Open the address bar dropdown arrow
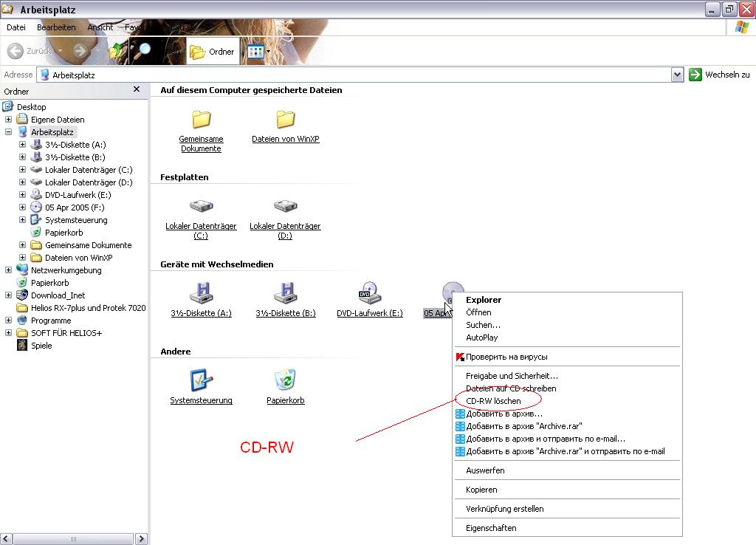 (678, 75)
